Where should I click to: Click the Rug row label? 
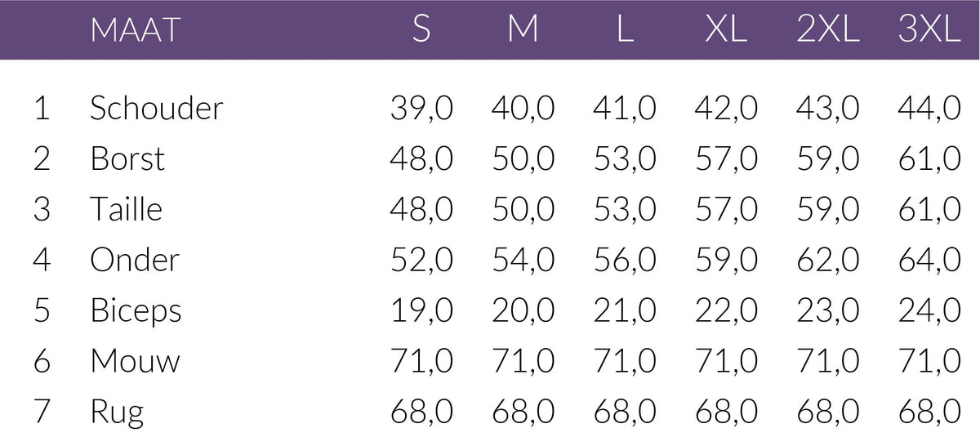pos(117,412)
